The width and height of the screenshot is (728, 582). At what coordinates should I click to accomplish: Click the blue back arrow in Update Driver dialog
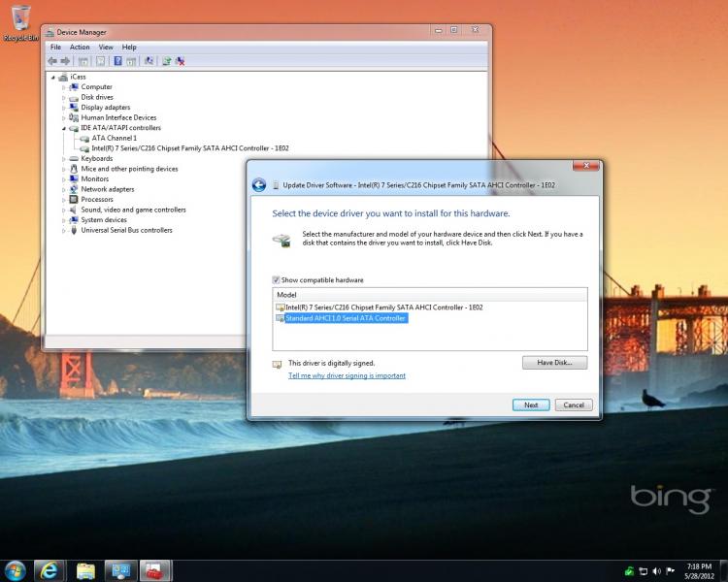tap(259, 185)
